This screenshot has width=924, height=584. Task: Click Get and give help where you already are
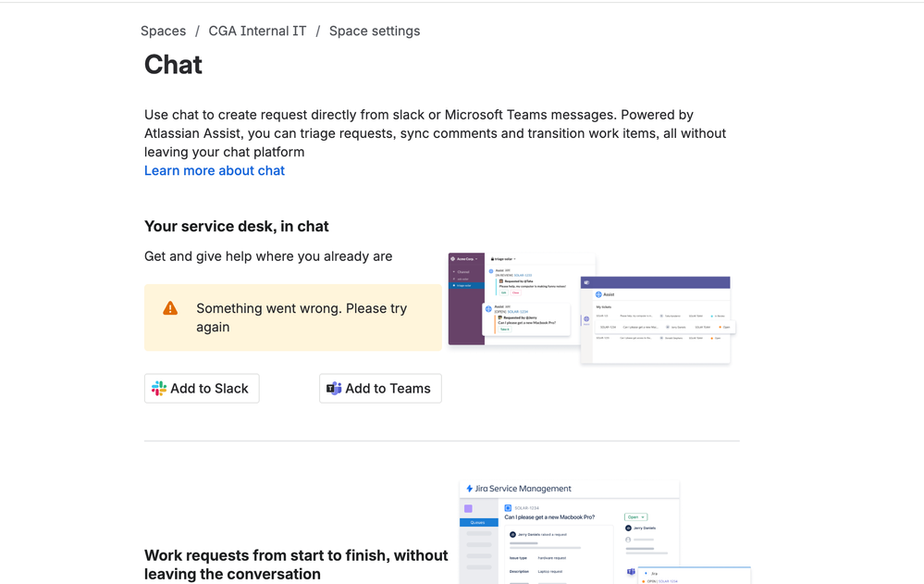(x=268, y=256)
